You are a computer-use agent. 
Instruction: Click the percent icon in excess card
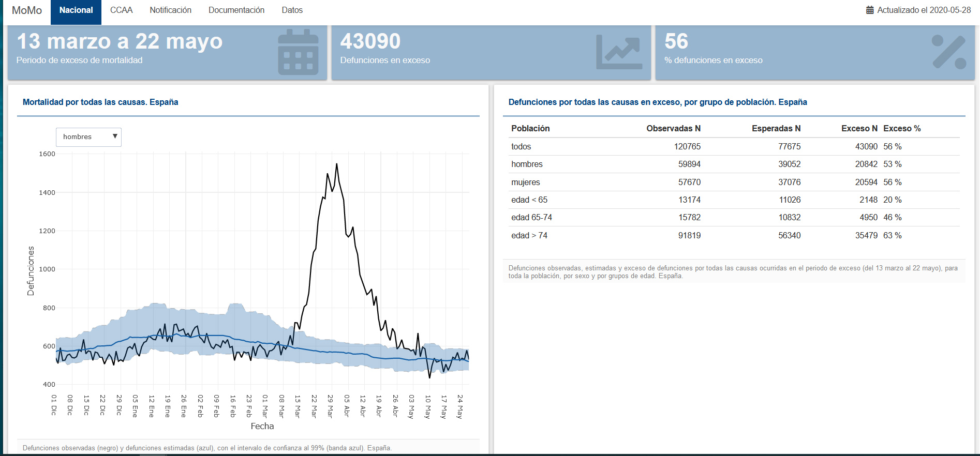(x=948, y=52)
